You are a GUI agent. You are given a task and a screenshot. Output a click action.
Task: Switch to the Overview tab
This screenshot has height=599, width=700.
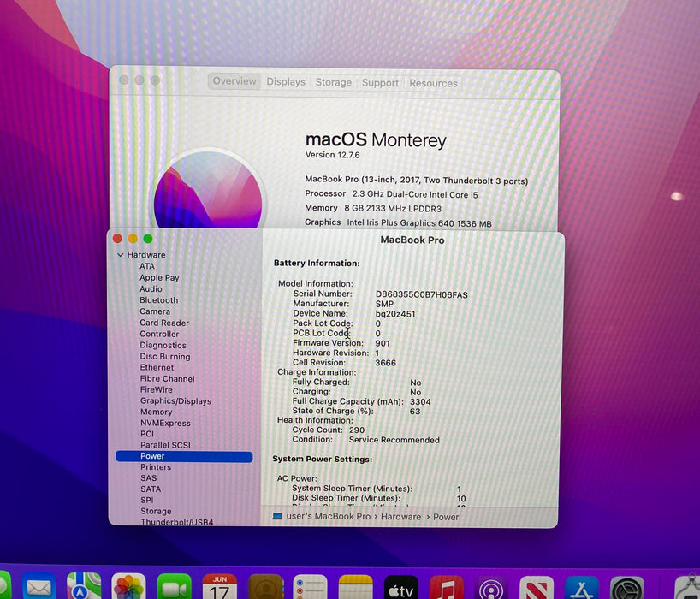[x=234, y=81]
